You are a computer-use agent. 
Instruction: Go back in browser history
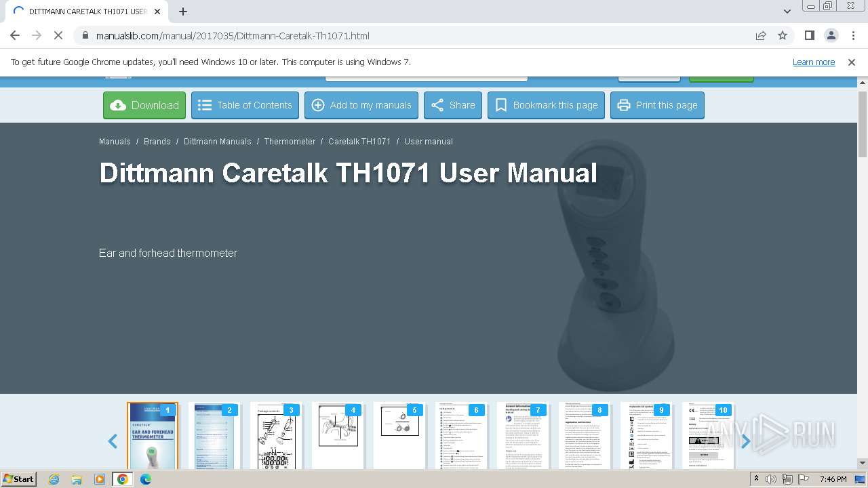[15, 35]
